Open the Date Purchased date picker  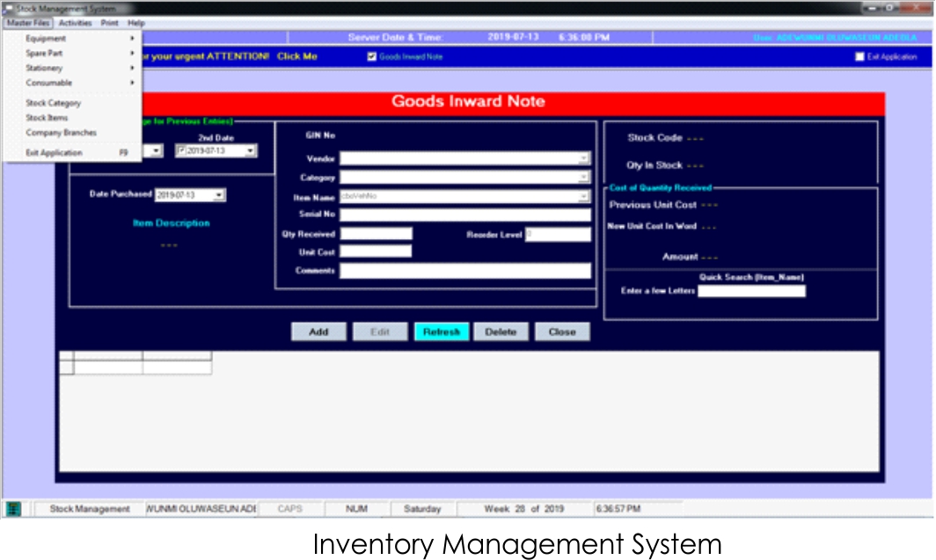[x=218, y=195]
